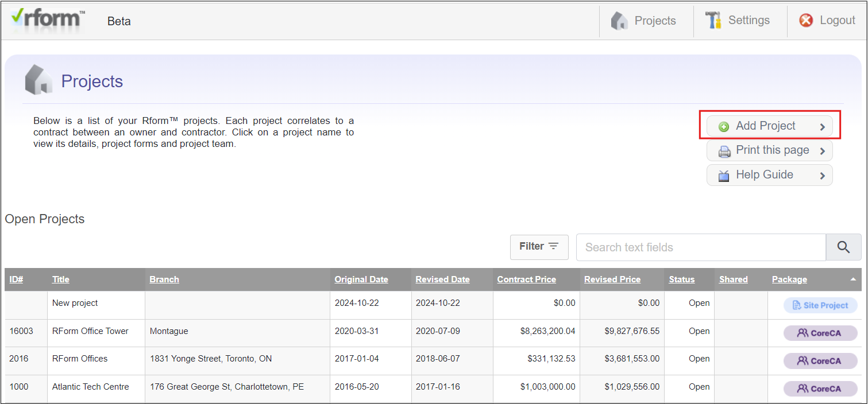Sort table by Branch column

164,279
